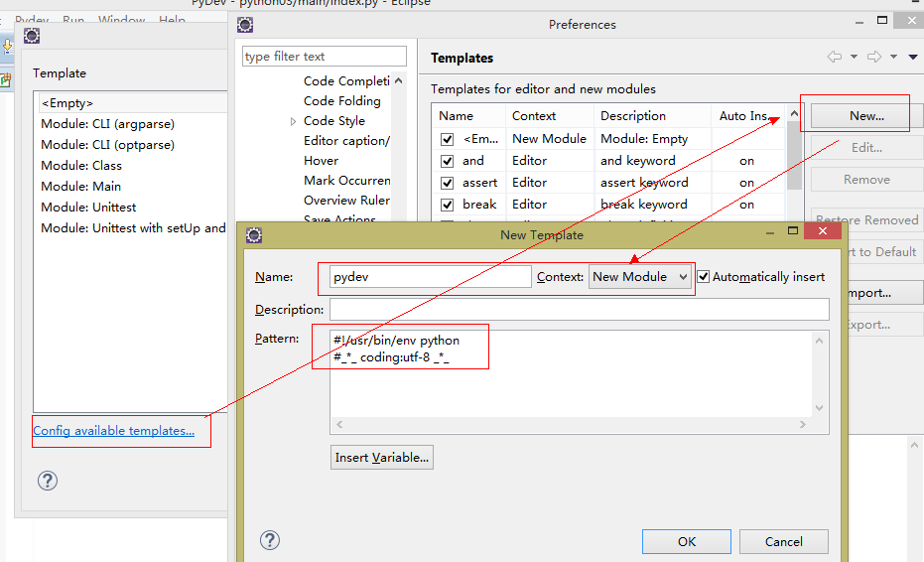Select Code Folding in preferences tree
The width and height of the screenshot is (924, 562).
coord(342,101)
